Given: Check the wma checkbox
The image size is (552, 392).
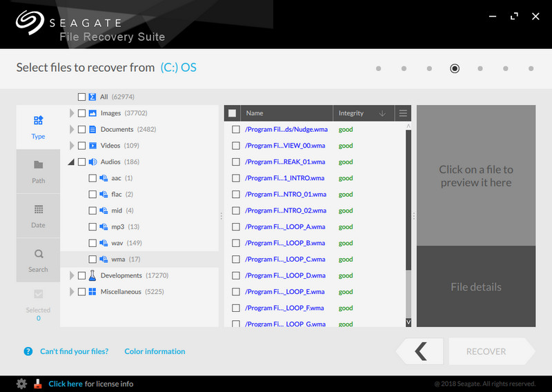Looking at the screenshot, I should coord(92,259).
